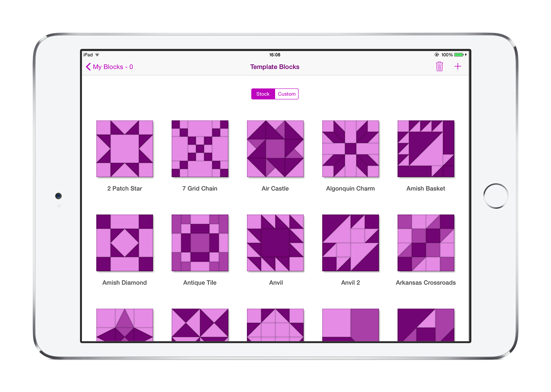551x392 pixels.
Task: Choose the Air Castle block thumbnail
Action: pyautogui.click(x=275, y=149)
